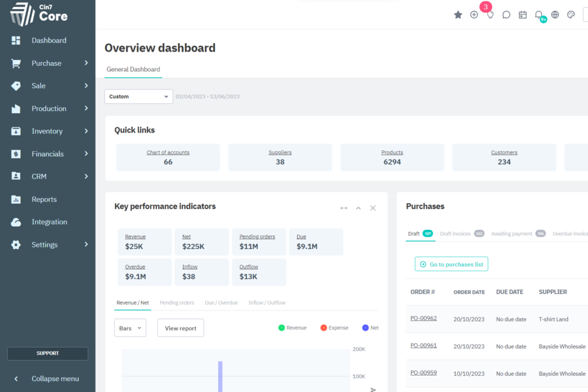This screenshot has height=392, width=588.
Task: Open the chat bubble icon
Action: [506, 14]
